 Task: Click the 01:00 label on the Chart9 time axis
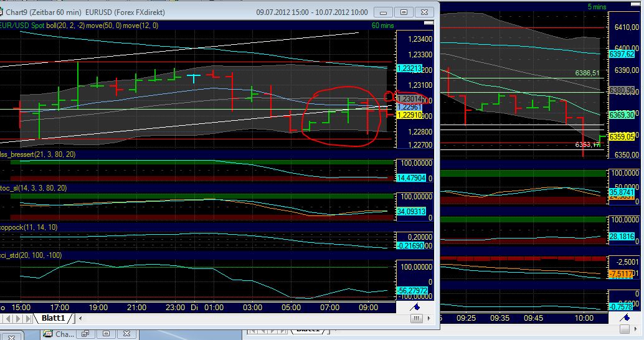pyautogui.click(x=214, y=308)
